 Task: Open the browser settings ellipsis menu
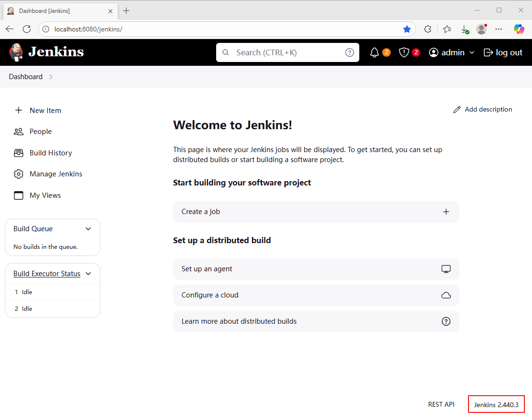499,29
